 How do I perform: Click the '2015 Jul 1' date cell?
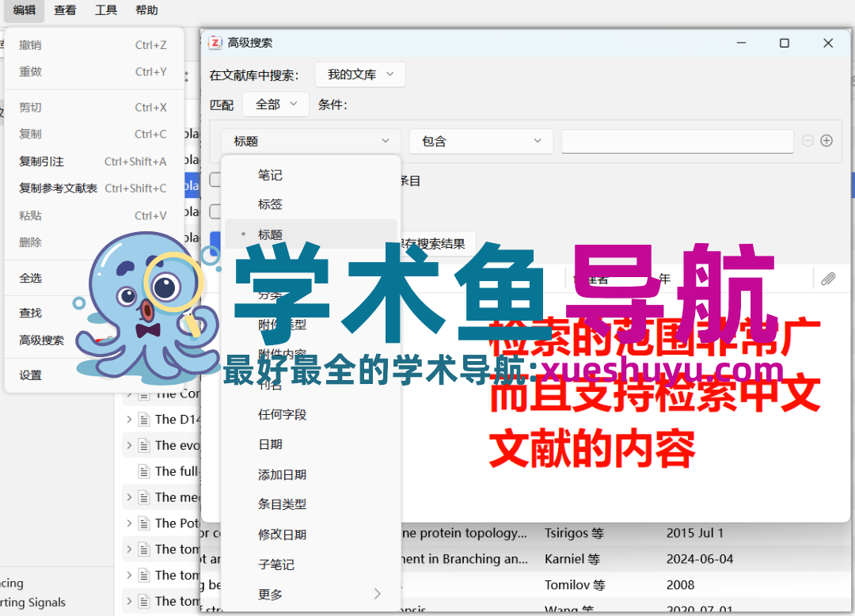pos(695,533)
